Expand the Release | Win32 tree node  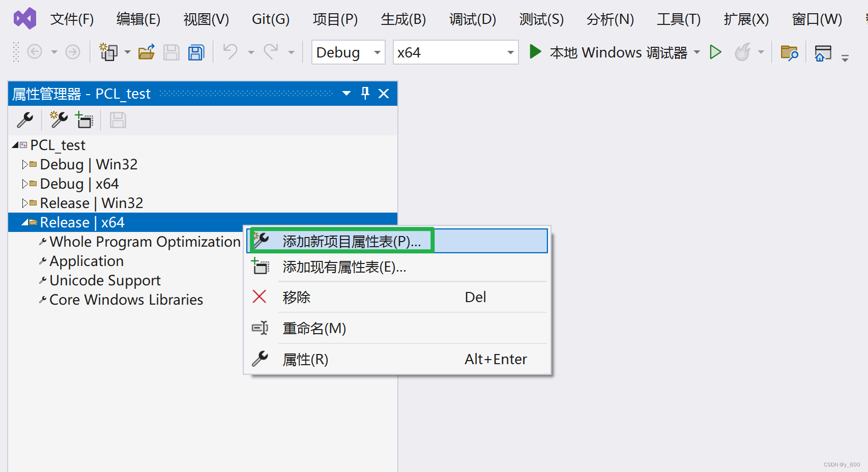[25, 202]
